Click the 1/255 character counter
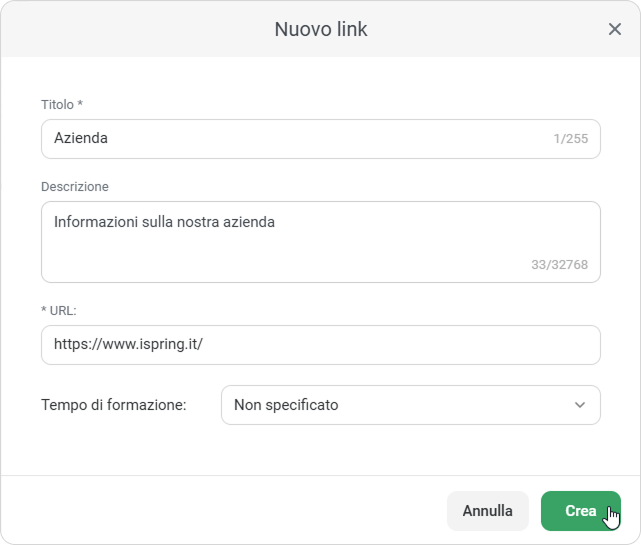 point(570,139)
